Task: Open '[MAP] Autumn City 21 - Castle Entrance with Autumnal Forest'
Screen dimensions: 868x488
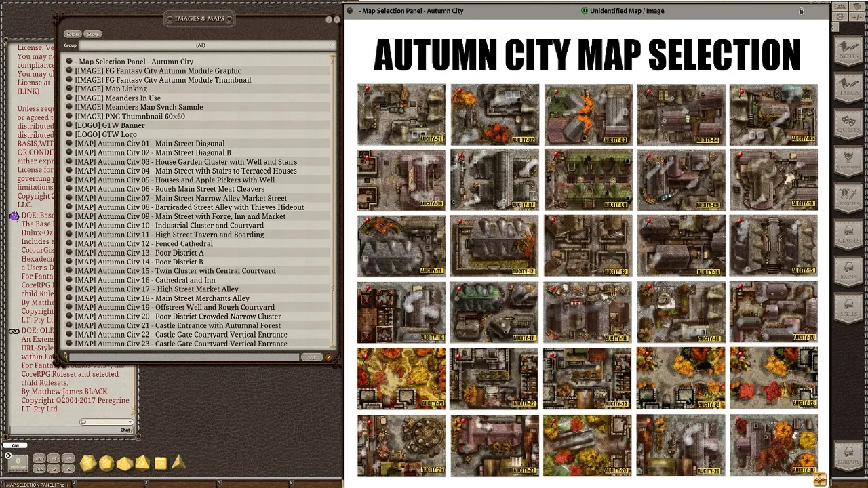Action: (x=178, y=325)
